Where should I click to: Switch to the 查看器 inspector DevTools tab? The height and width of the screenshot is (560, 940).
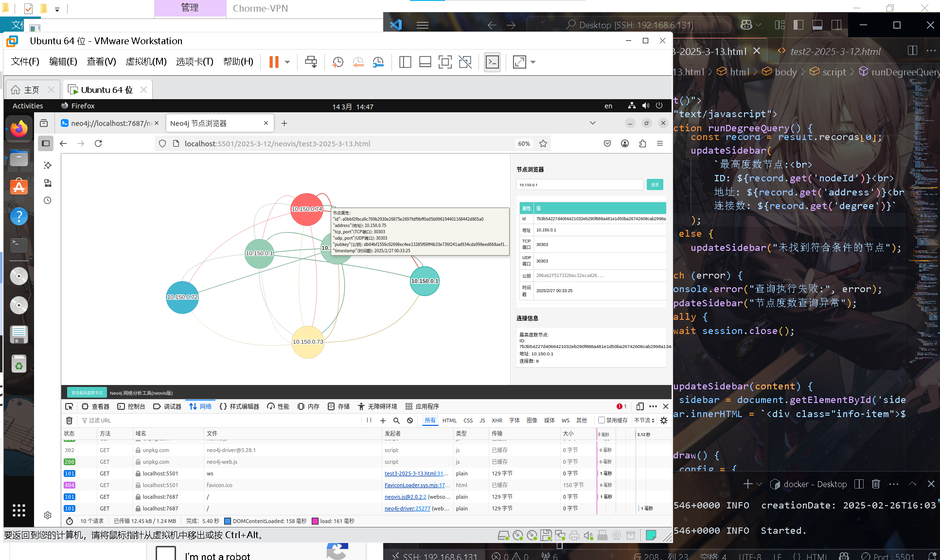95,406
